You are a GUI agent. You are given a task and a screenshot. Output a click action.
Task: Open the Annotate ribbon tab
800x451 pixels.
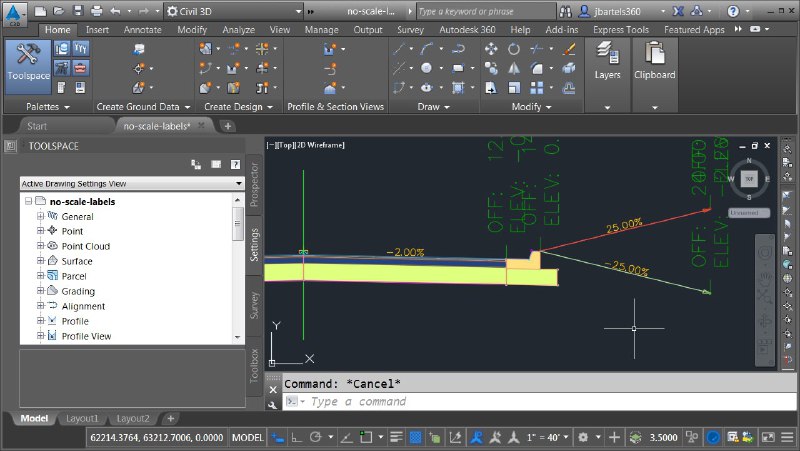(142, 30)
